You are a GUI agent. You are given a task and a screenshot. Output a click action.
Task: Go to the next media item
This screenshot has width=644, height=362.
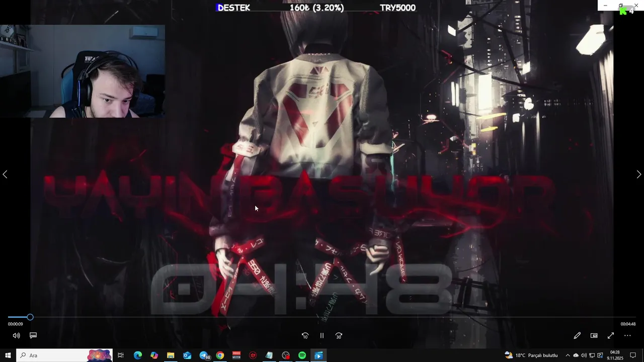pyautogui.click(x=639, y=174)
